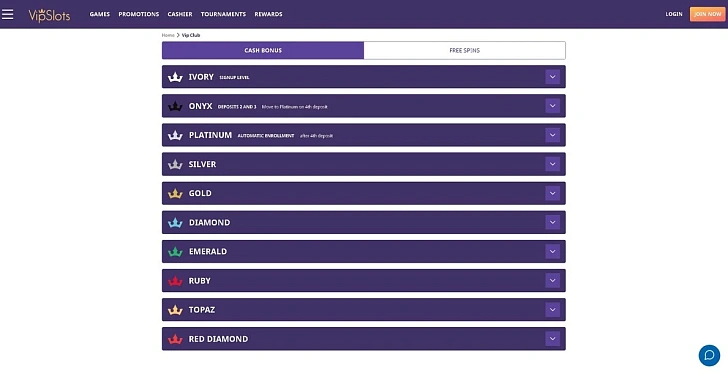Switch to the Free Spins tab

click(465, 50)
